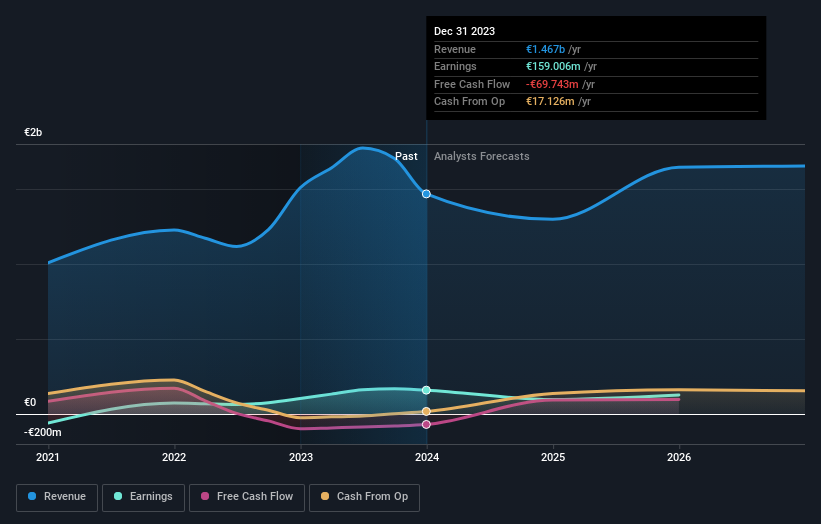821x524 pixels.
Task: Click the orange Cash From Op legend dot
Action: (325, 496)
